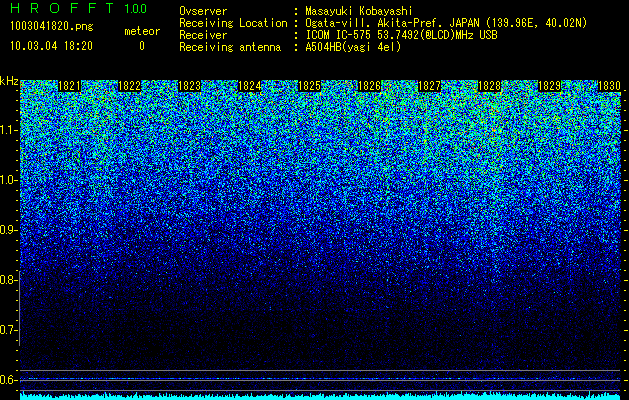Click the 0.7 frequency axis label

pos(8,330)
